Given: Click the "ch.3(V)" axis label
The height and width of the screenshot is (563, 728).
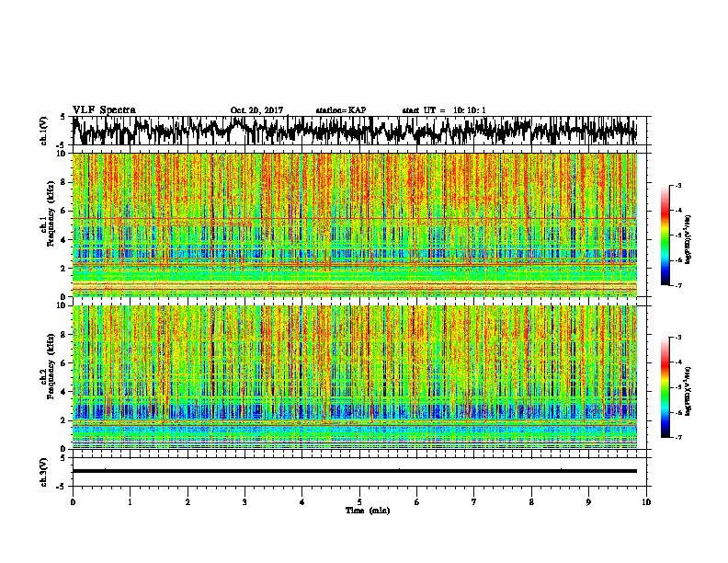Looking at the screenshot, I should (x=43, y=472).
